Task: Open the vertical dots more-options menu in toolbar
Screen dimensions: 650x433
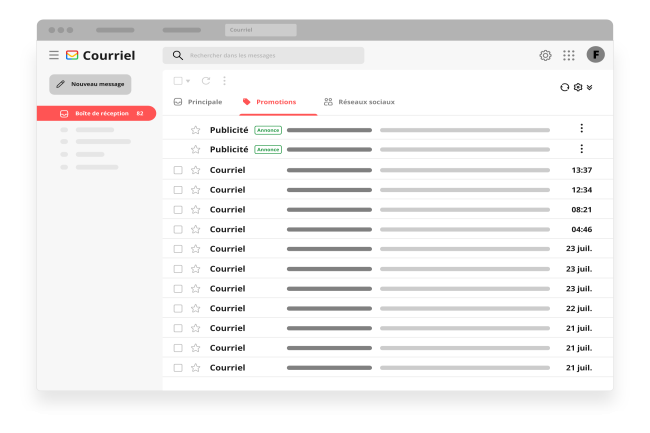Action: point(224,81)
